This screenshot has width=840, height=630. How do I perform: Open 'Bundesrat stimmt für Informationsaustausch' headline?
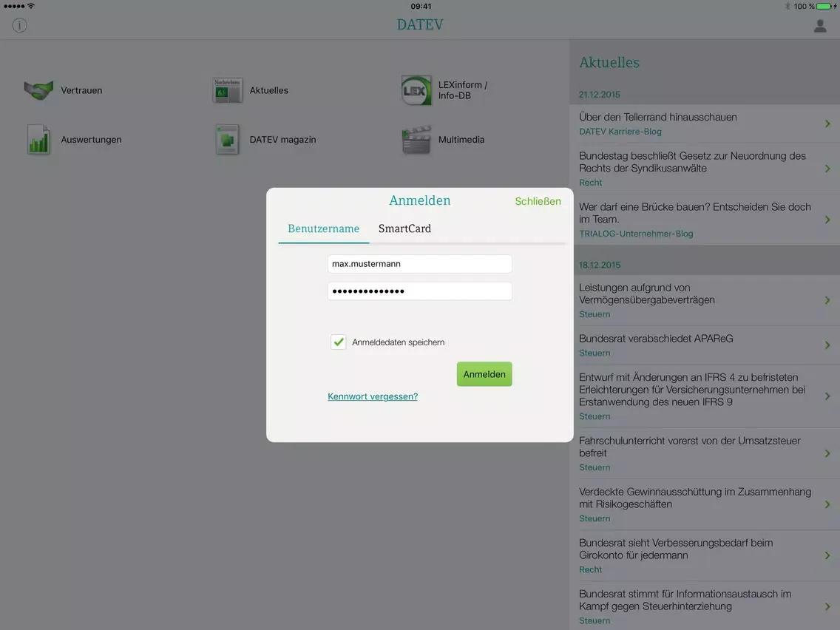coord(685,600)
